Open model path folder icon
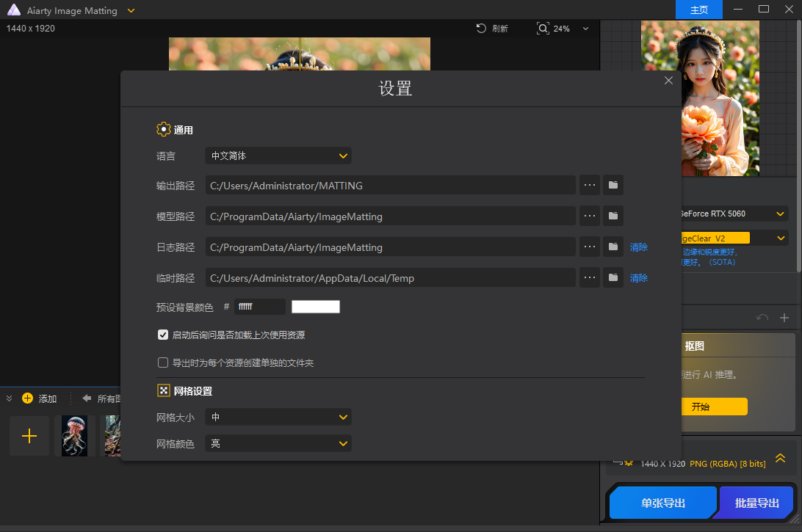Screen dimensions: 802x532 [x=613, y=216]
